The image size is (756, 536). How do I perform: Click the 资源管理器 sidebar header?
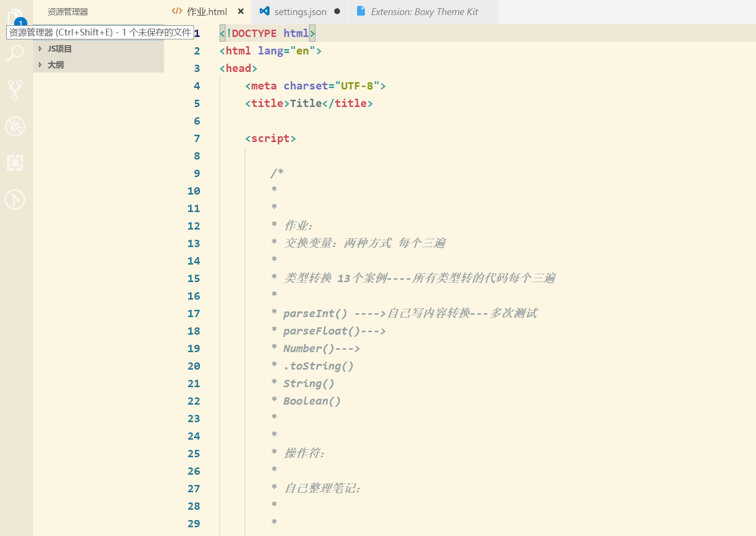point(68,11)
